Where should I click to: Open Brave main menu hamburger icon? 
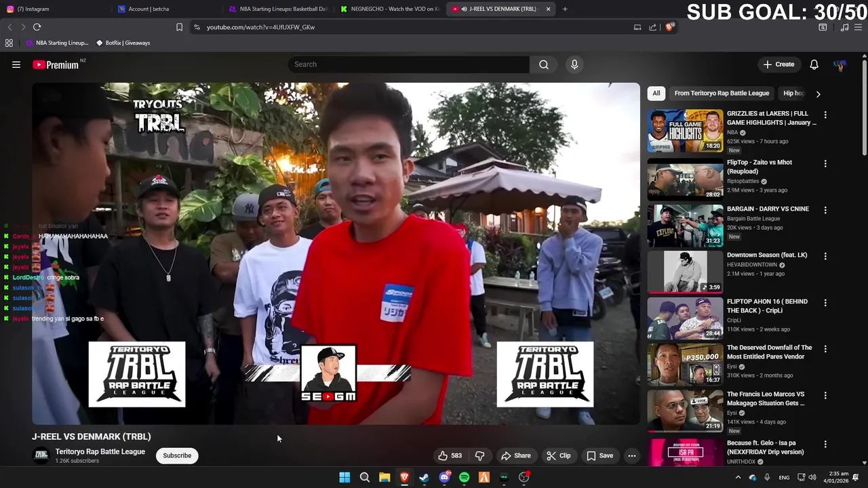[858, 27]
